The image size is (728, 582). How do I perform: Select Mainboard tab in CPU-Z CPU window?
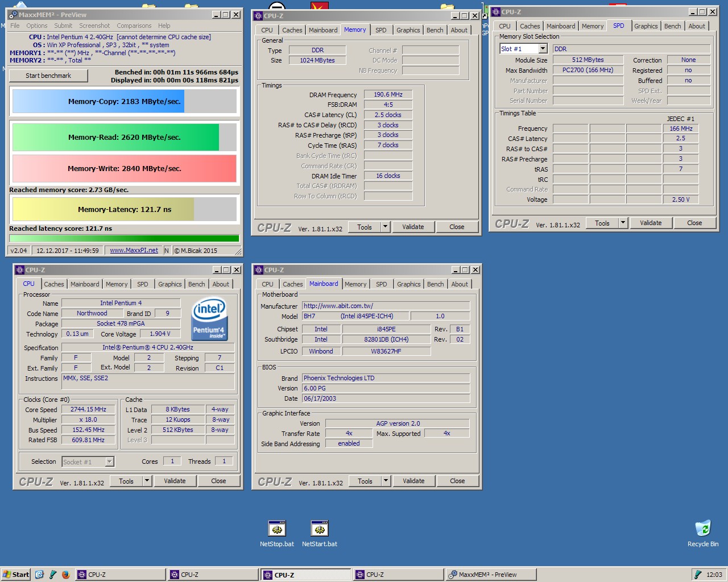pyautogui.click(x=85, y=284)
